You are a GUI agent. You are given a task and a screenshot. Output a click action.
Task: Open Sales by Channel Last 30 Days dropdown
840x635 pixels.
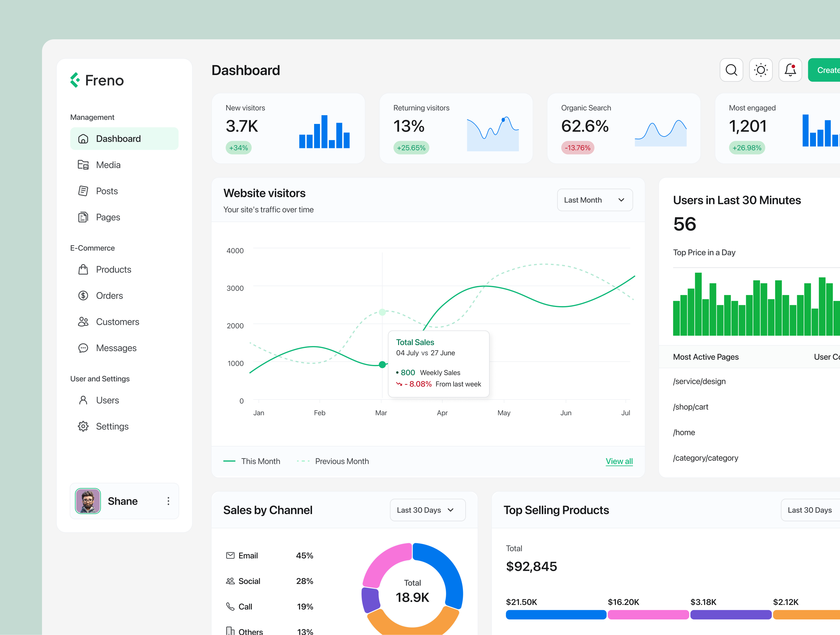click(x=427, y=510)
